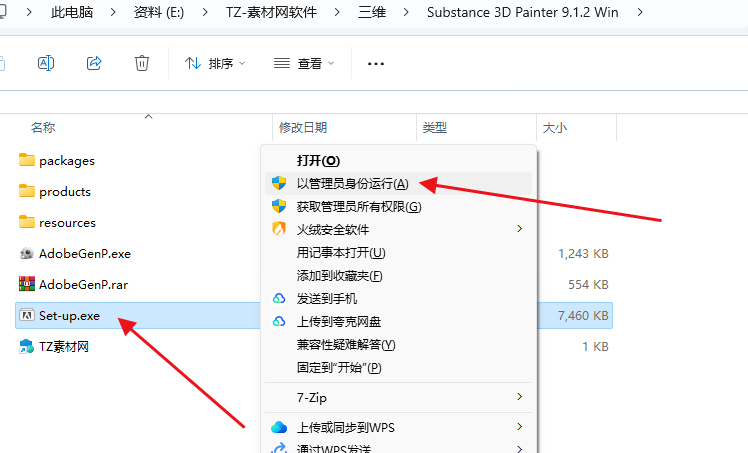The width and height of the screenshot is (748, 453).
Task: Select the AdobeGenP.exe file icon
Action: point(27,253)
